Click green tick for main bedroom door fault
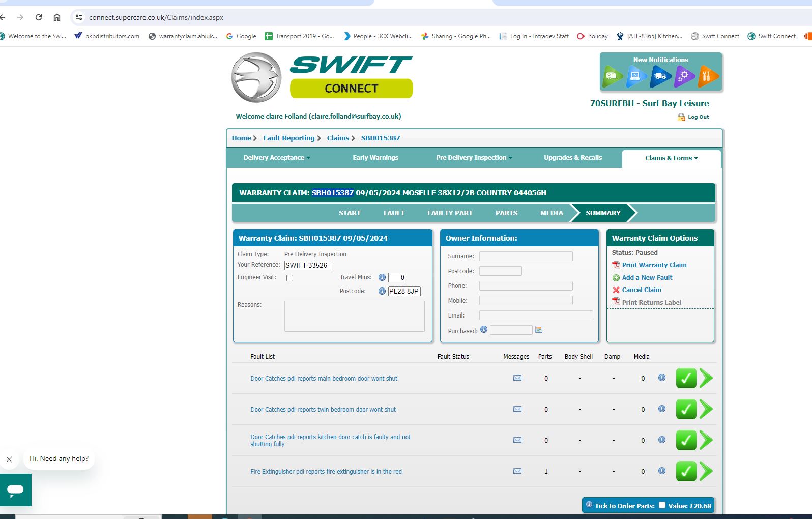 click(685, 379)
